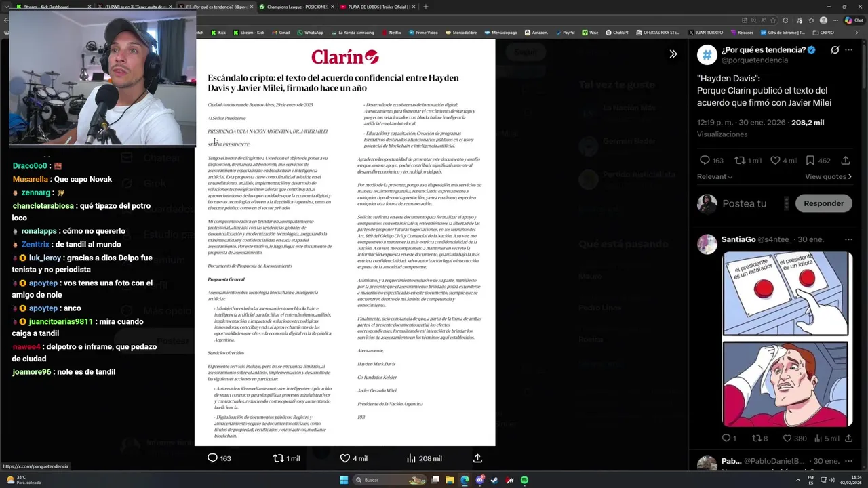Image resolution: width=868 pixels, height=488 pixels.
Task: Open more options for the porquetendencia tweet
Action: coord(848,49)
